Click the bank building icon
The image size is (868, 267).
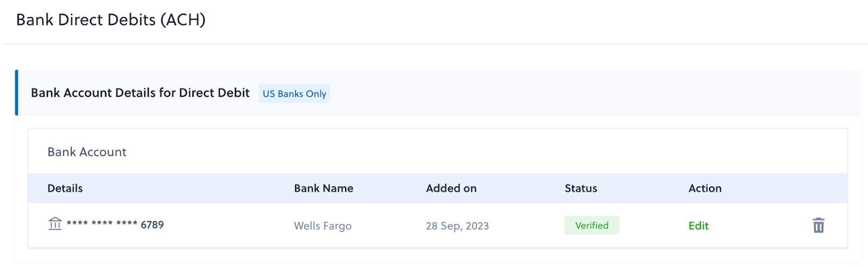[55, 224]
